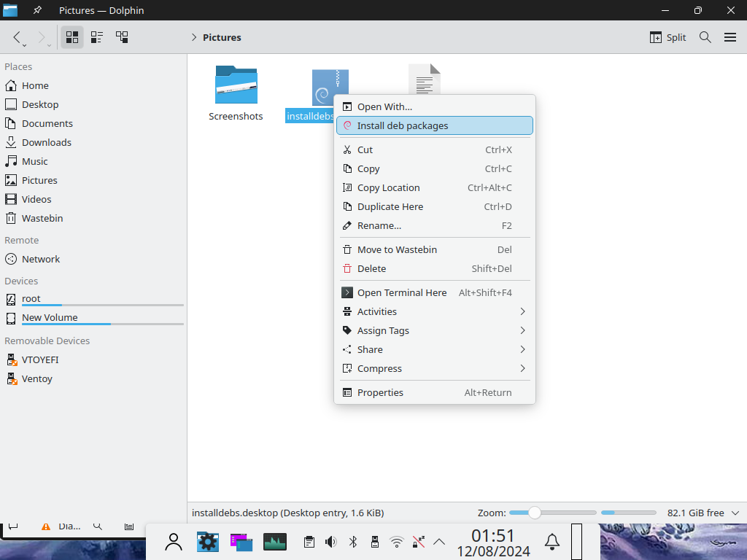Image resolution: width=747 pixels, height=560 pixels.
Task: Open the New Volume device
Action: pos(93,318)
